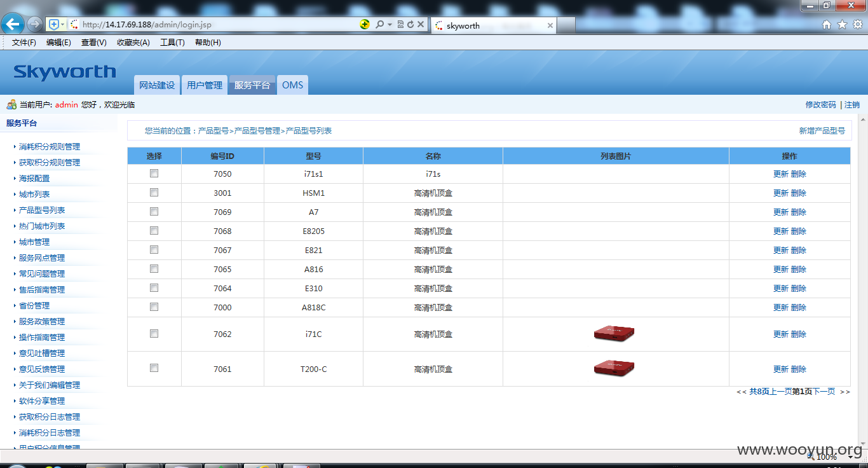Open the shield icon dropdown arrow
Screen dimensions: 868x468
click(x=63, y=24)
